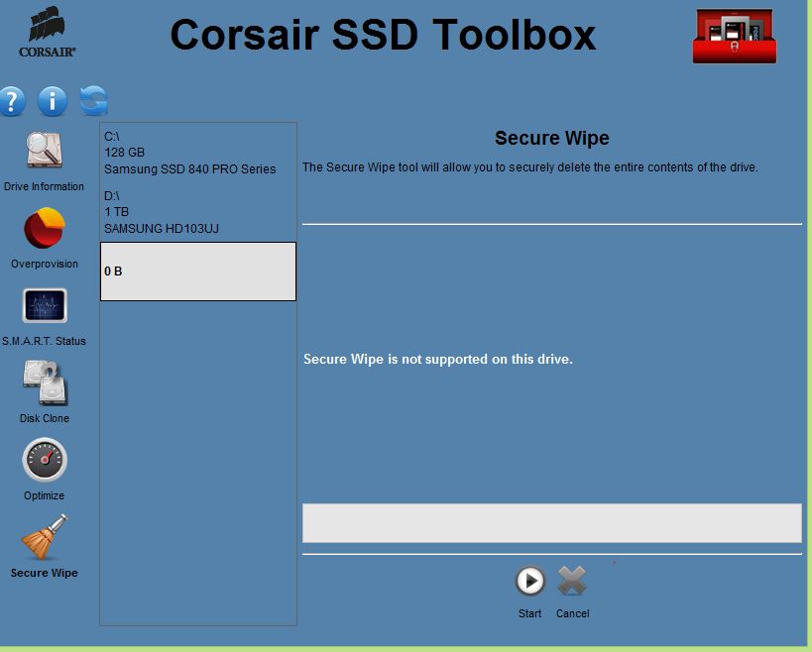Select the 0 B drive entry

pos(198,272)
